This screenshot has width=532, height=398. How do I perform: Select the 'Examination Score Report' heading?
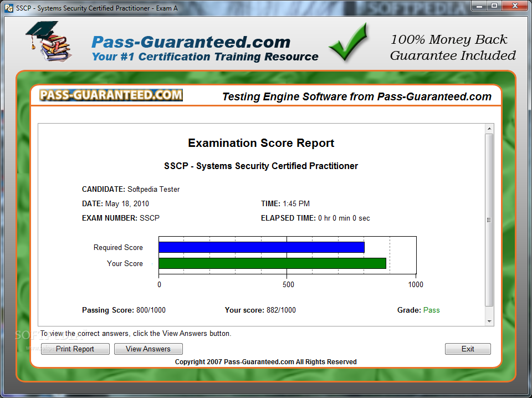(261, 143)
